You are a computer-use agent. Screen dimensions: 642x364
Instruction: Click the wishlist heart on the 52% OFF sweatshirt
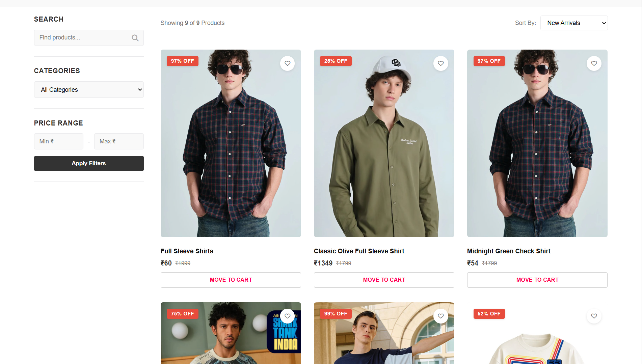click(594, 316)
